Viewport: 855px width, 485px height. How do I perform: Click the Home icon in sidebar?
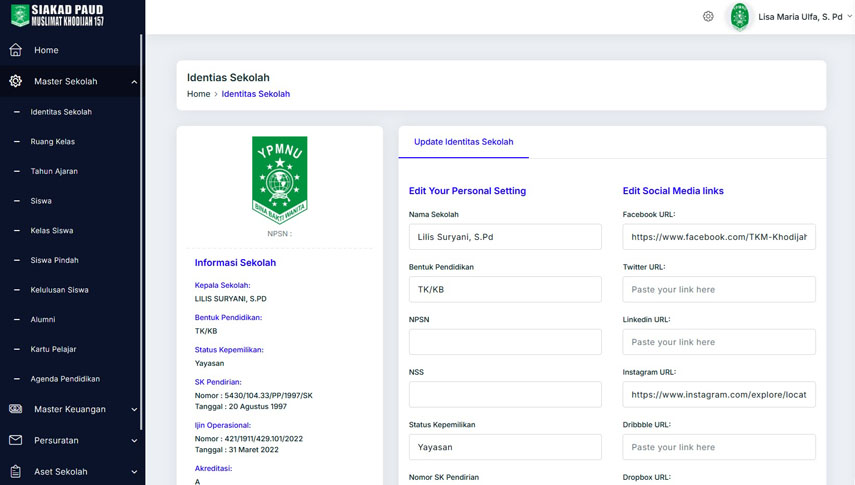(x=15, y=50)
